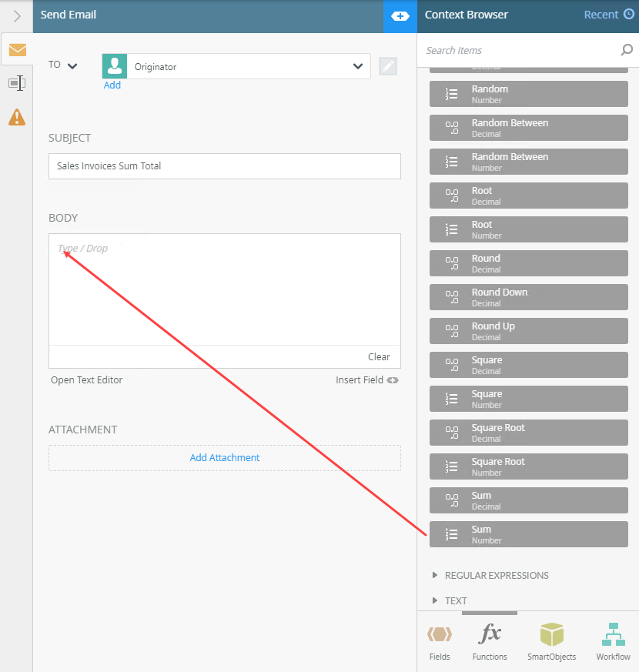Viewport: 639px width, 672px height.
Task: Click the Insert Field label
Action: 359,380
